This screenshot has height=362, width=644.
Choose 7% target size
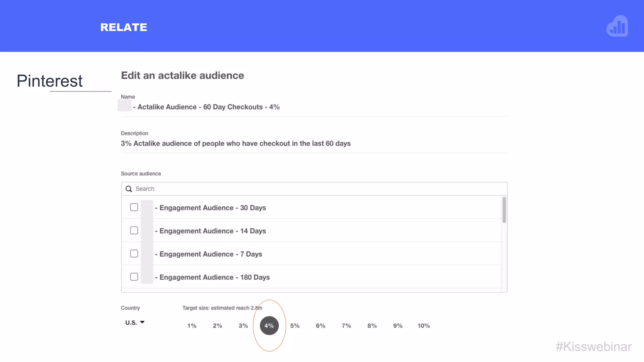point(347,326)
